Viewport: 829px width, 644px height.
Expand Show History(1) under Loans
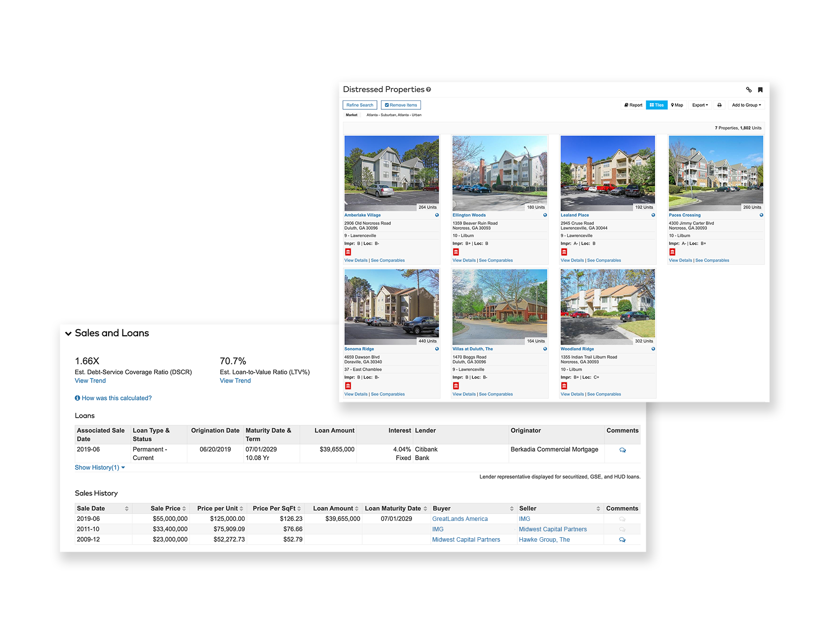100,468
